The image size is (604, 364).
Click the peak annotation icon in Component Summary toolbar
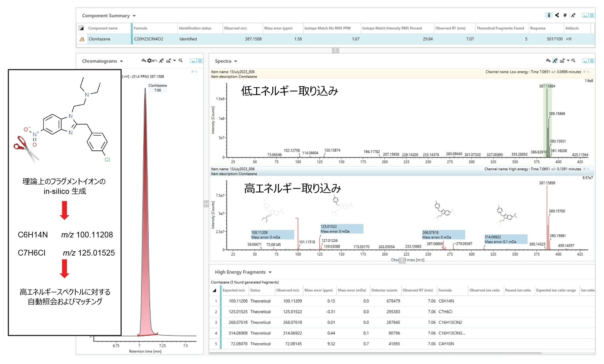tap(573, 15)
